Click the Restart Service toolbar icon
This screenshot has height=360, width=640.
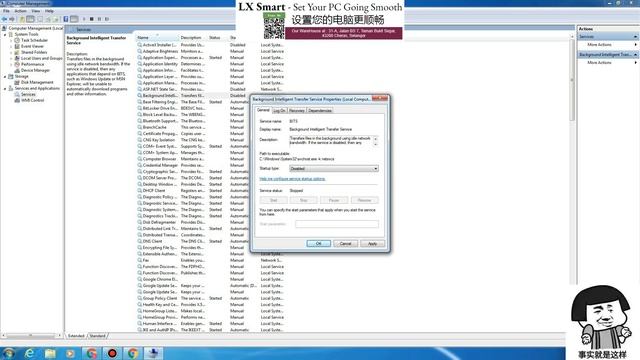coord(107,19)
